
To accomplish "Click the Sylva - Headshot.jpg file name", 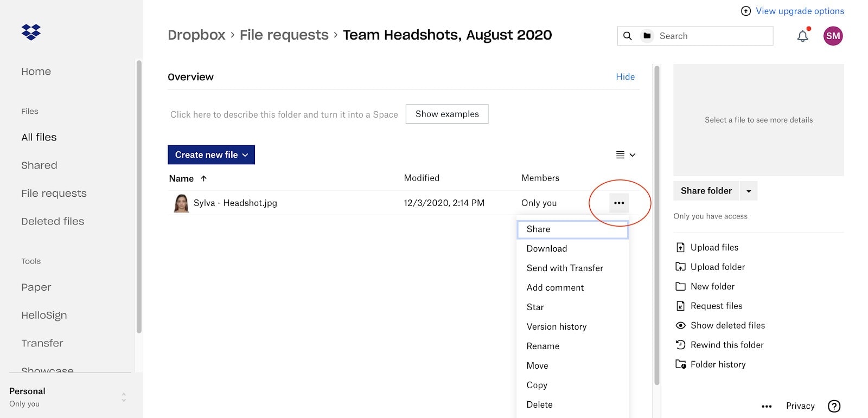I will [x=235, y=203].
